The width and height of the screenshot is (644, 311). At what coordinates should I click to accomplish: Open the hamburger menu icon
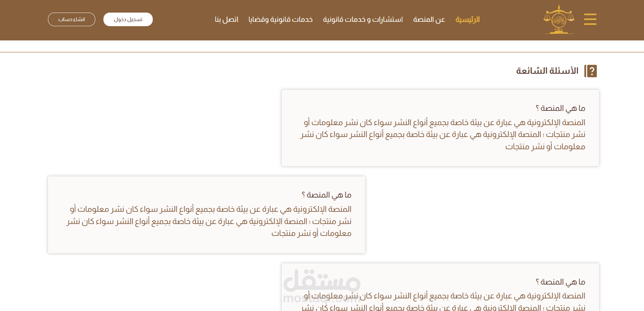pyautogui.click(x=590, y=19)
